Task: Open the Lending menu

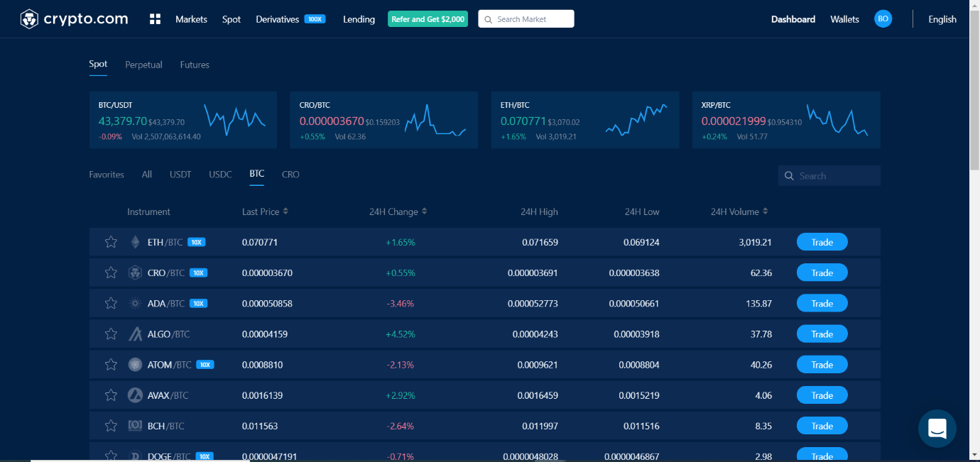Action: pyautogui.click(x=359, y=19)
